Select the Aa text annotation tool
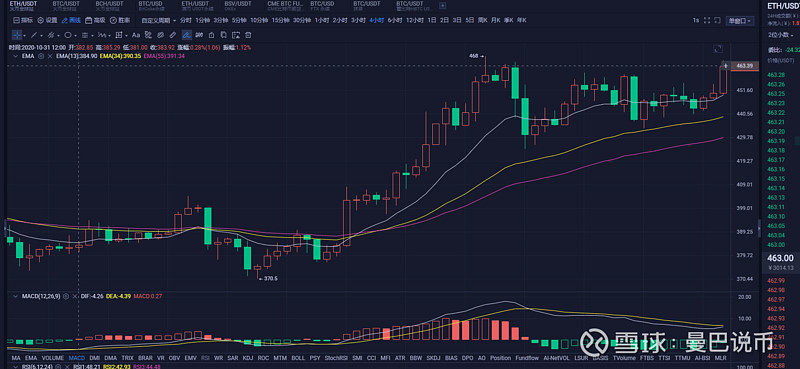Viewport: 800px width, 369px height. (136, 35)
